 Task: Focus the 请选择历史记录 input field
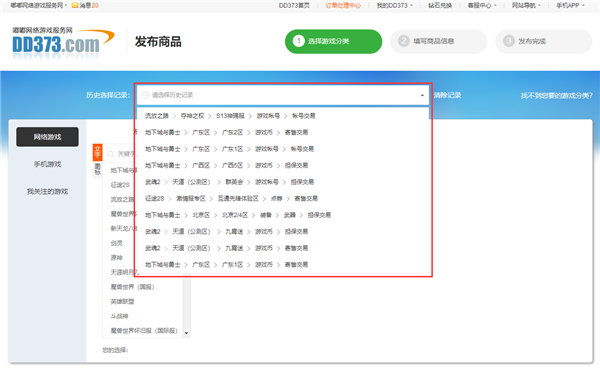click(283, 95)
